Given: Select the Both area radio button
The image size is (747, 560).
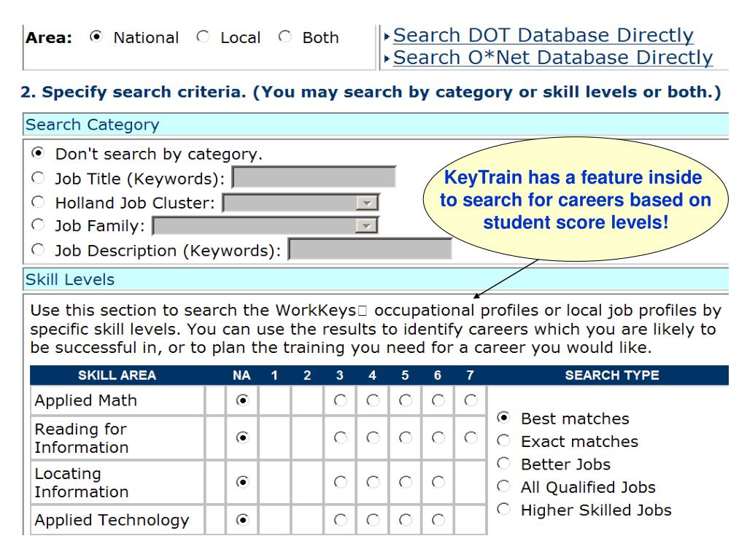Looking at the screenshot, I should 285,36.
